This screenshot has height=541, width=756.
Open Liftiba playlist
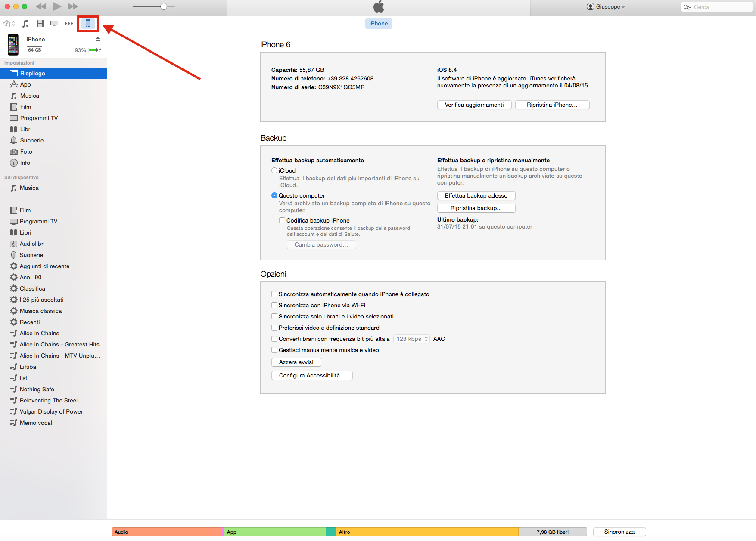point(53,367)
